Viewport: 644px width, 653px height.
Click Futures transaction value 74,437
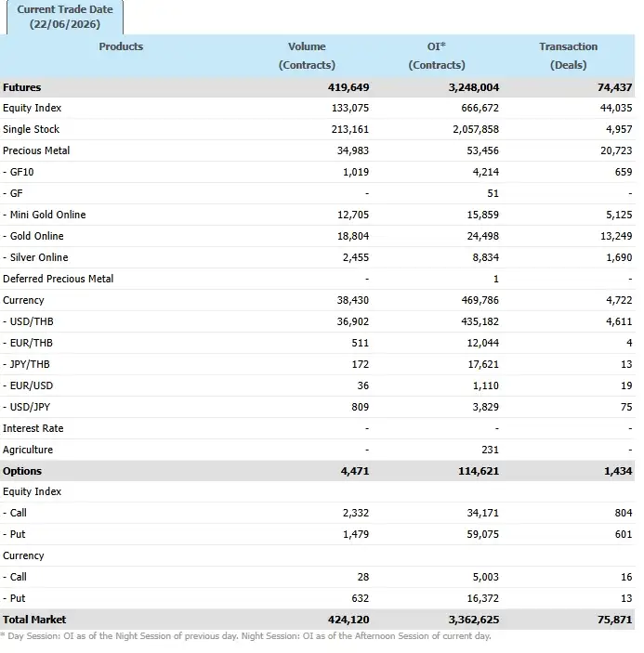[x=615, y=87]
